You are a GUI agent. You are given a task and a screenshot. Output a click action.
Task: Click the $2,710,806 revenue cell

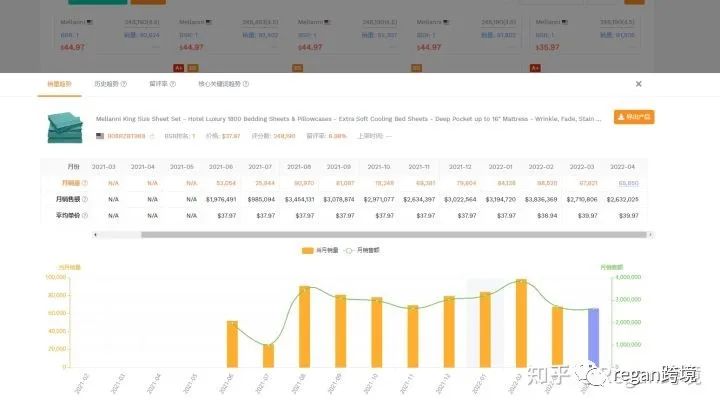pyautogui.click(x=582, y=199)
